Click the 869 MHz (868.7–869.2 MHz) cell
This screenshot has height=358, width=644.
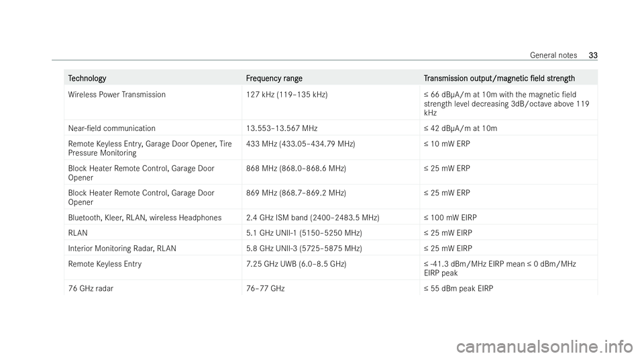(x=297, y=193)
